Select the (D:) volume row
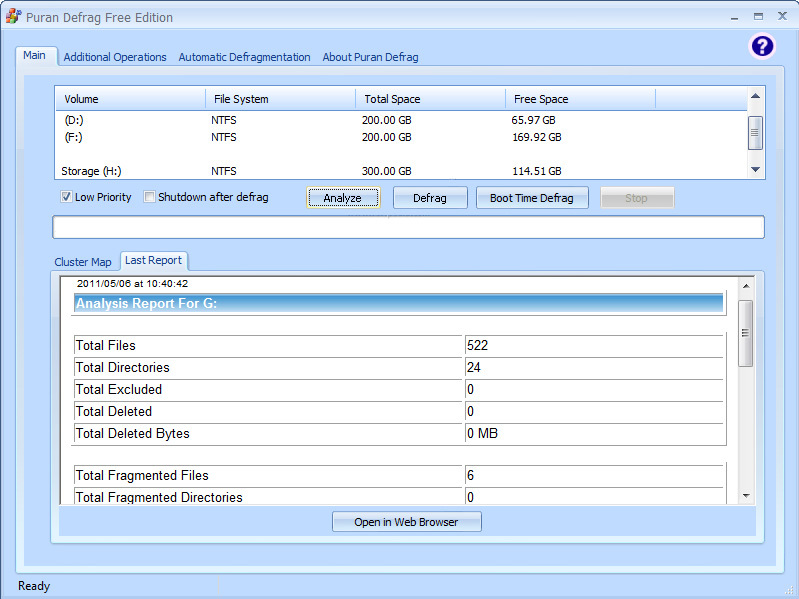Screen dimensions: 799x599 pyautogui.click(x=401, y=120)
